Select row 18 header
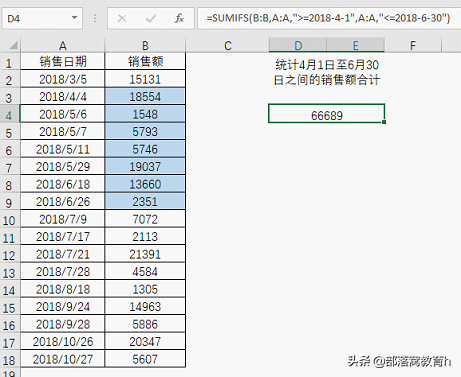Image resolution: width=461 pixels, height=377 pixels. click(9, 360)
